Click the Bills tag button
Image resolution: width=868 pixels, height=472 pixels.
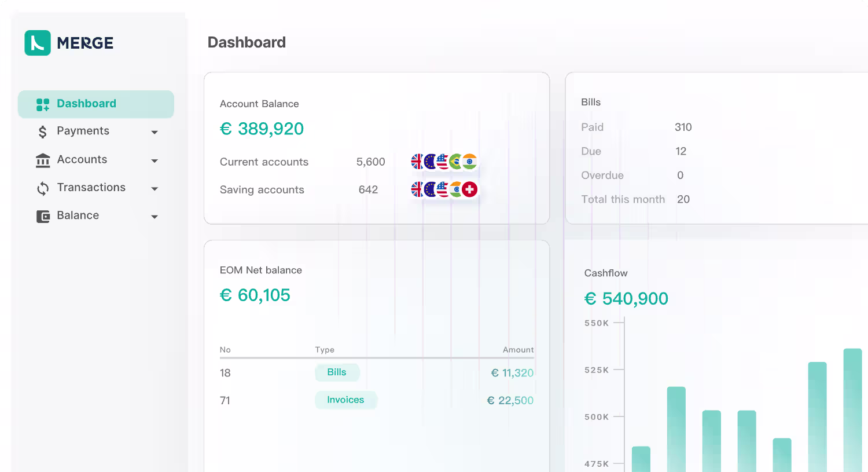337,372
